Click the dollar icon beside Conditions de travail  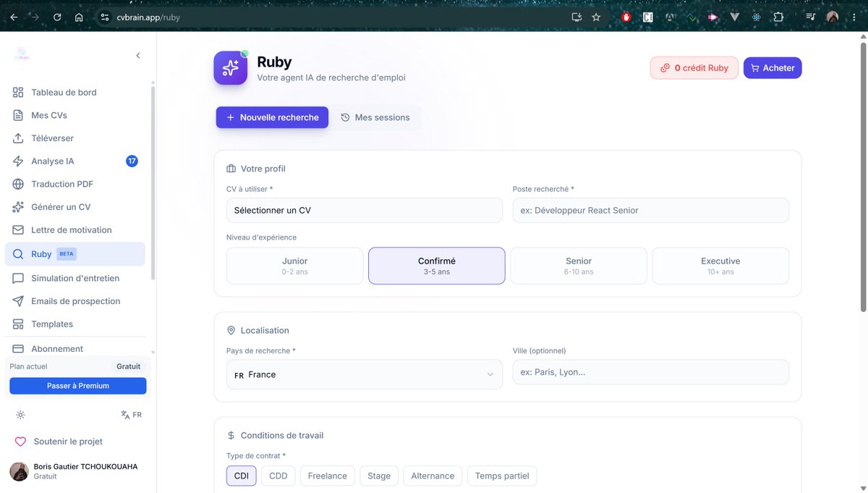(231, 436)
